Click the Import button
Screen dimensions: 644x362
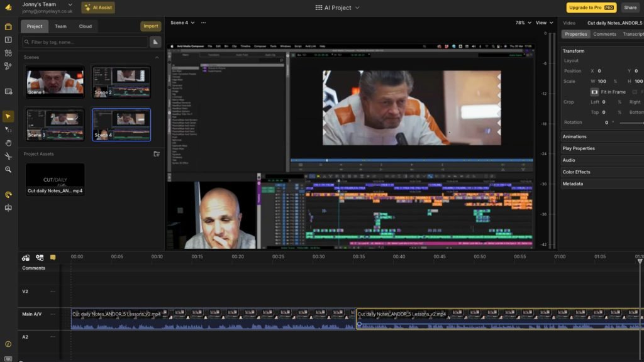click(150, 26)
